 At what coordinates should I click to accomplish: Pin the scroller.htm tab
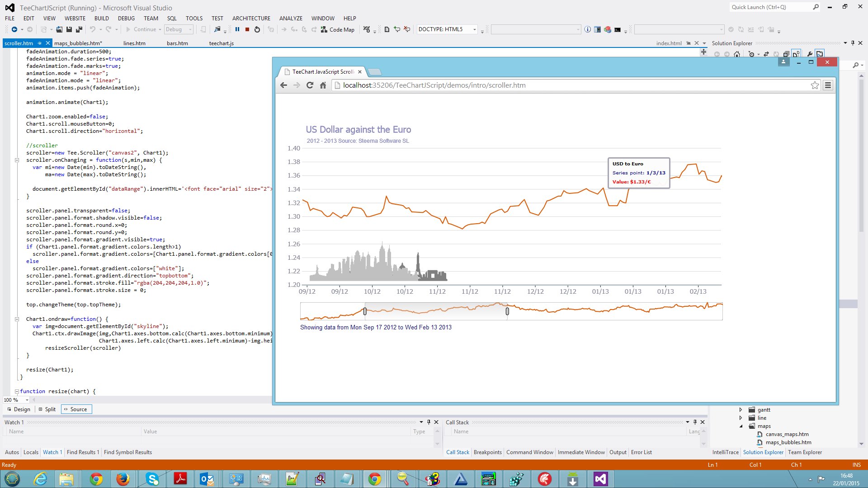(x=40, y=43)
